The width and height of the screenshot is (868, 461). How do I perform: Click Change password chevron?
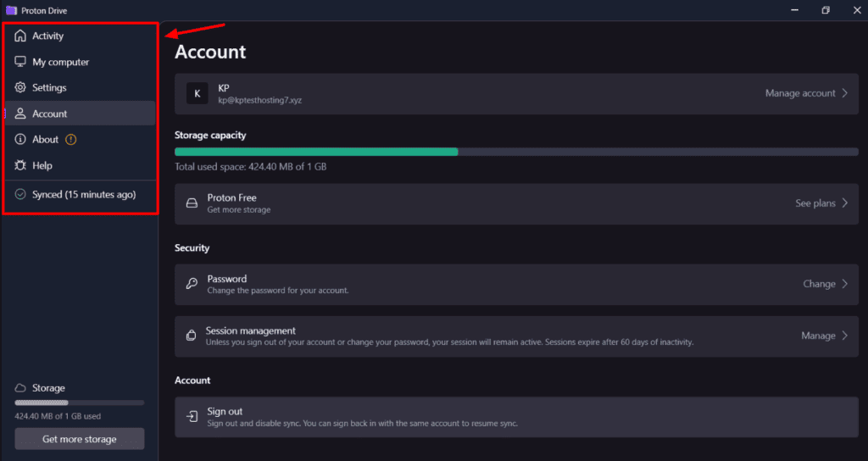pyautogui.click(x=844, y=284)
